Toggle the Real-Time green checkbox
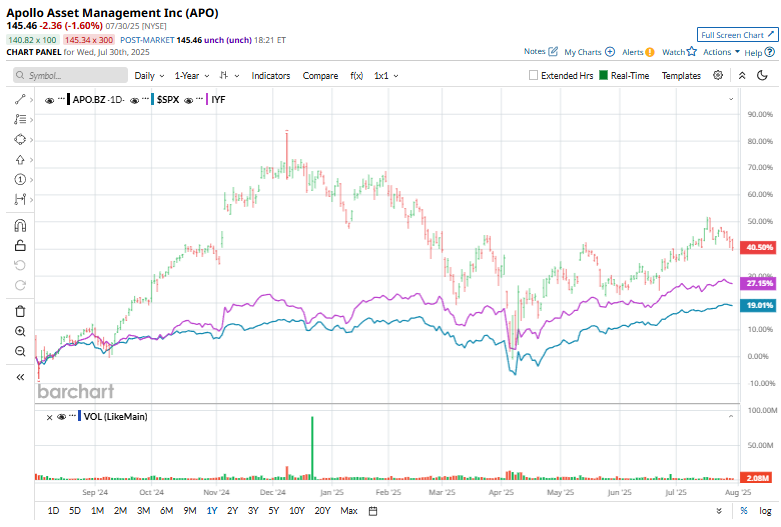 pyautogui.click(x=603, y=75)
